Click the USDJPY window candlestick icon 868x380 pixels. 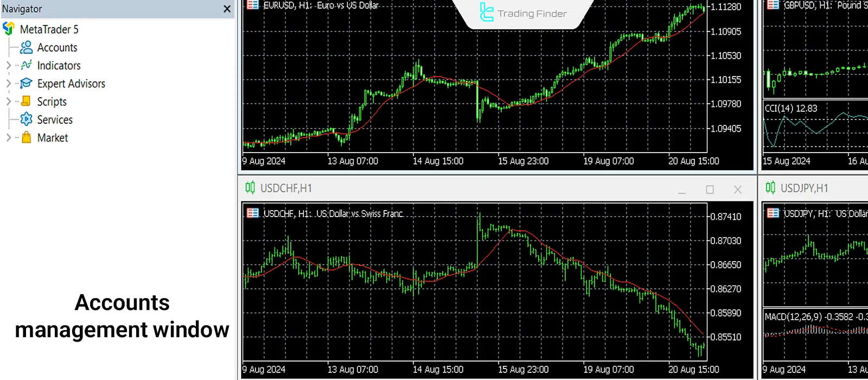pyautogui.click(x=770, y=188)
